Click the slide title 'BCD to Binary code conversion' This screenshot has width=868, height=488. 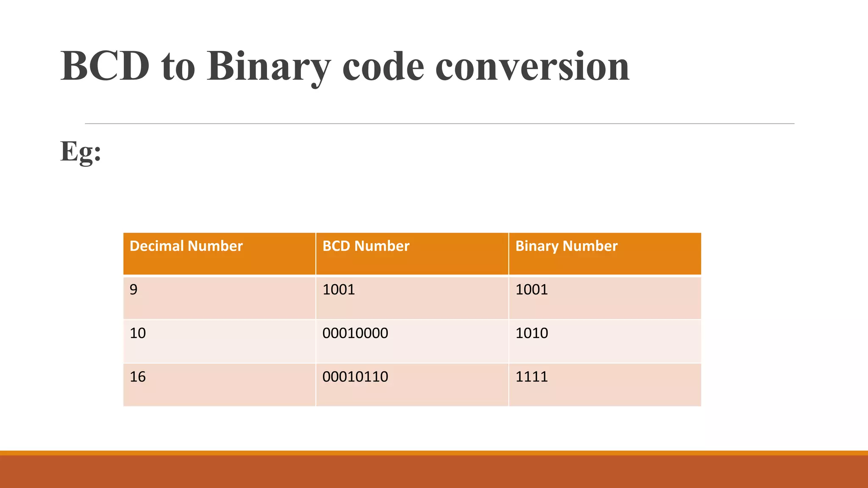[344, 66]
